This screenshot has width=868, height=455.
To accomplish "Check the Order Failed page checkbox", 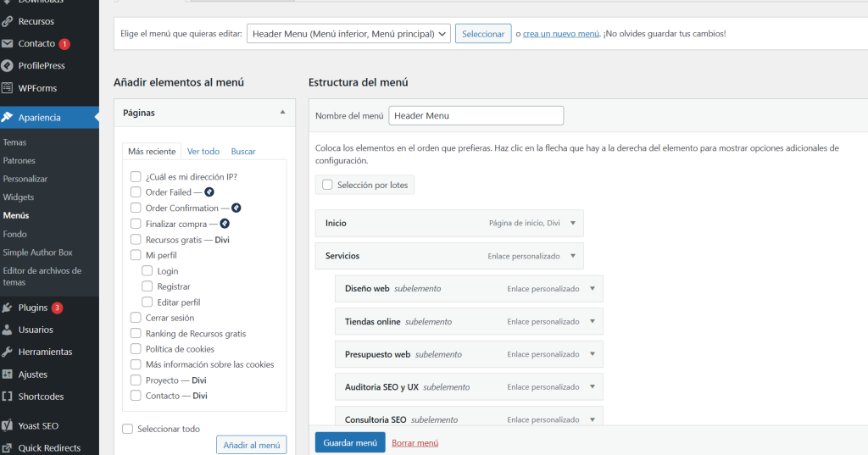I will click(136, 192).
